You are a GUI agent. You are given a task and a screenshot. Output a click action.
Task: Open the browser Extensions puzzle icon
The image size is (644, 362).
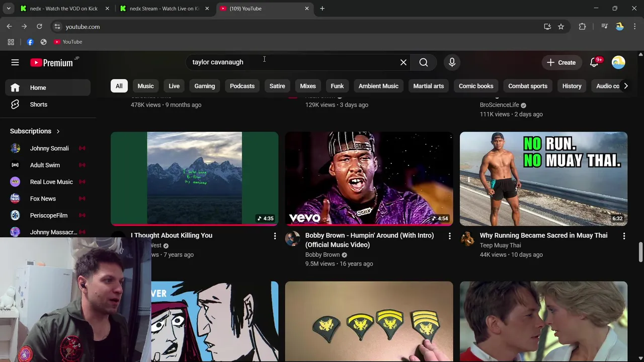point(582,27)
